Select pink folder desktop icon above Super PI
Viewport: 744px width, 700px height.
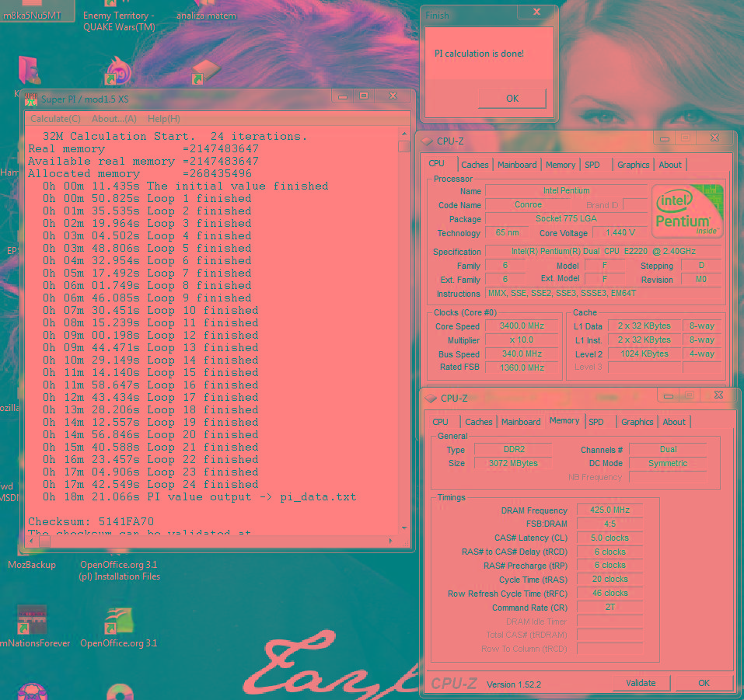[29, 70]
